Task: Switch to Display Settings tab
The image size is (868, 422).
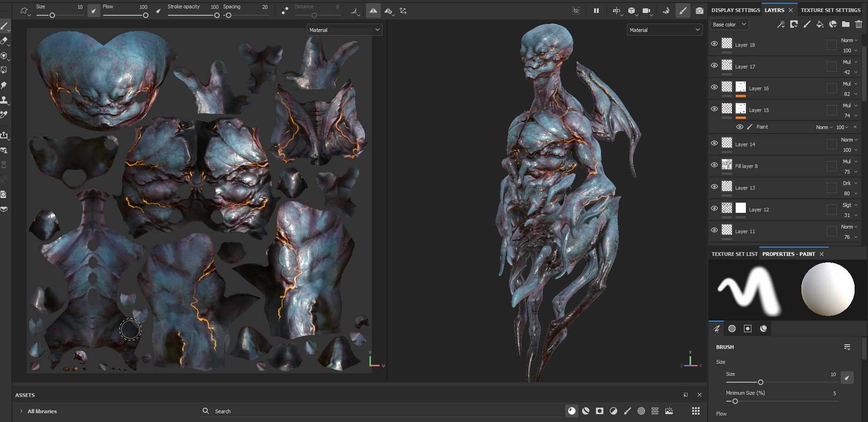Action: coord(736,10)
